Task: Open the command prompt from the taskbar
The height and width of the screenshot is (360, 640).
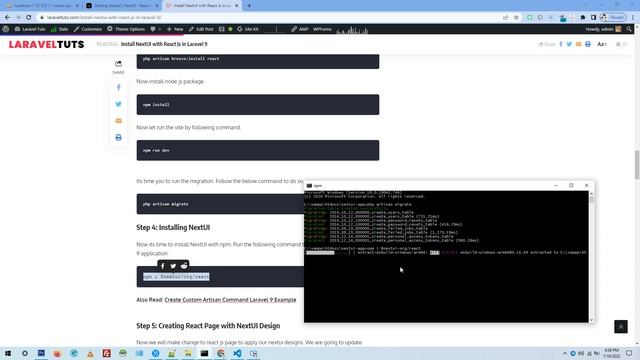Action: [204, 353]
